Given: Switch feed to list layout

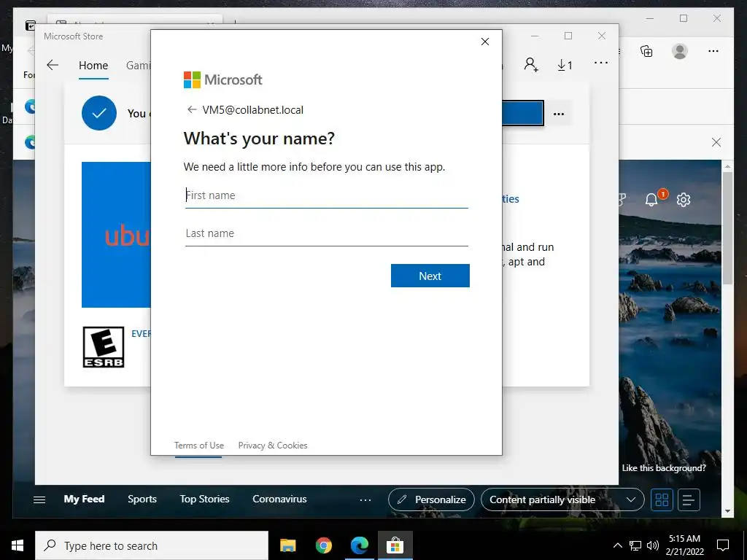Looking at the screenshot, I should click(x=689, y=500).
